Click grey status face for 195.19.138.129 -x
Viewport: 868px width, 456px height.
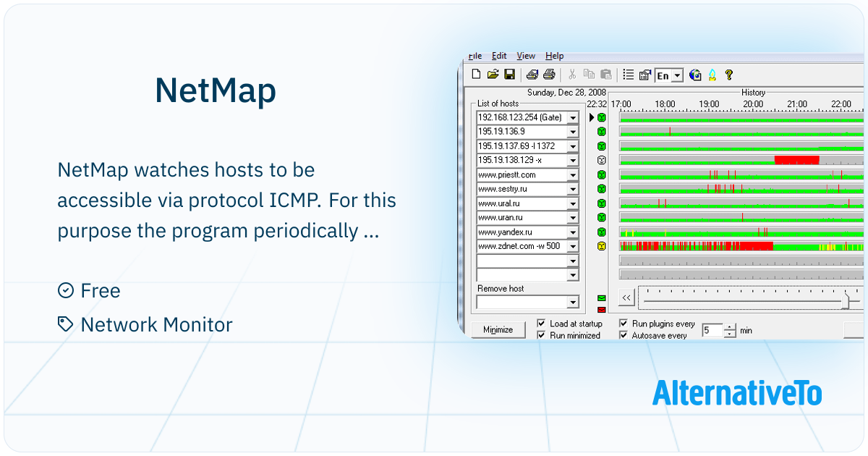tap(601, 160)
